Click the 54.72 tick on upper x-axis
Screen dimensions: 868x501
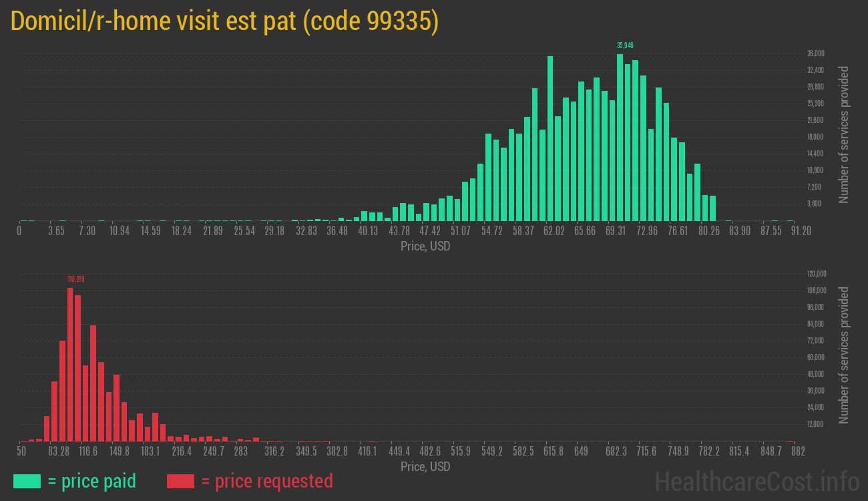click(x=492, y=230)
